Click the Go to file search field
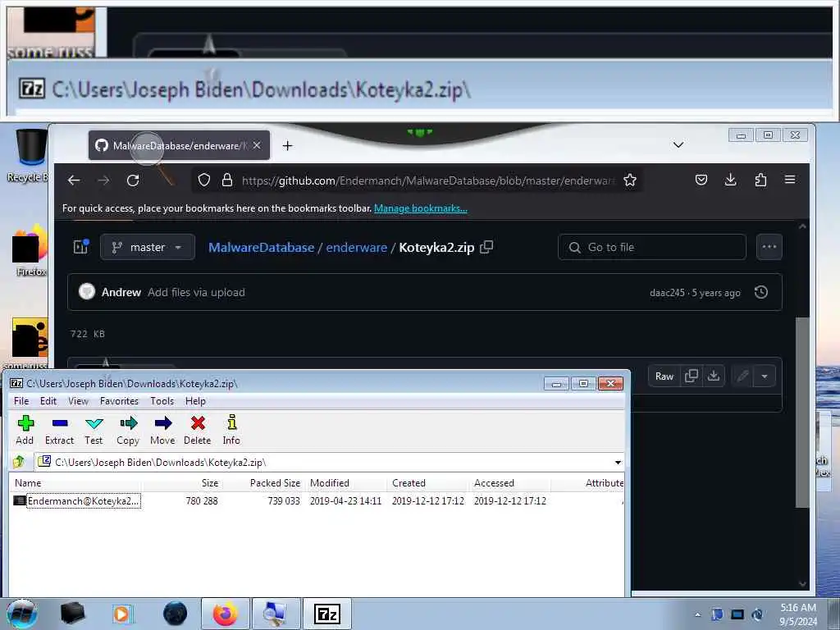This screenshot has width=840, height=630. tap(652, 247)
